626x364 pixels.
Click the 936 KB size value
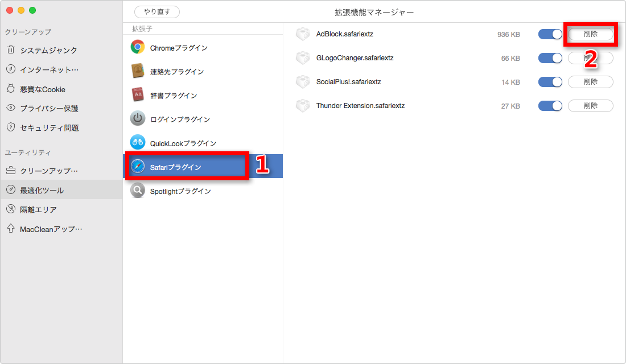point(509,35)
